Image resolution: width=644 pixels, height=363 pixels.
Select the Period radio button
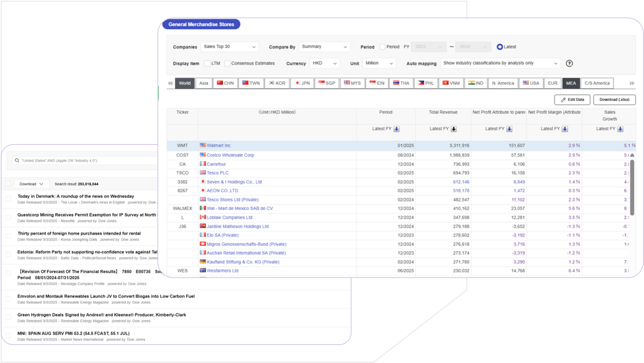[382, 47]
